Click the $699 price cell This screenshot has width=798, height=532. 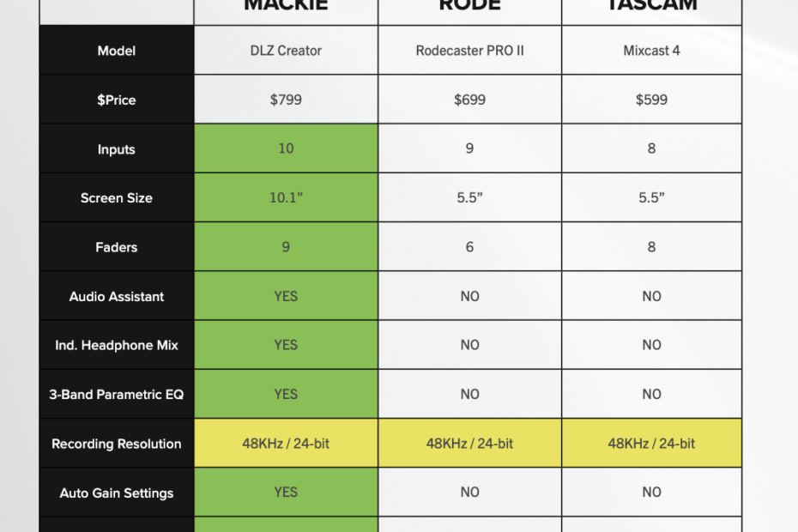(x=469, y=100)
